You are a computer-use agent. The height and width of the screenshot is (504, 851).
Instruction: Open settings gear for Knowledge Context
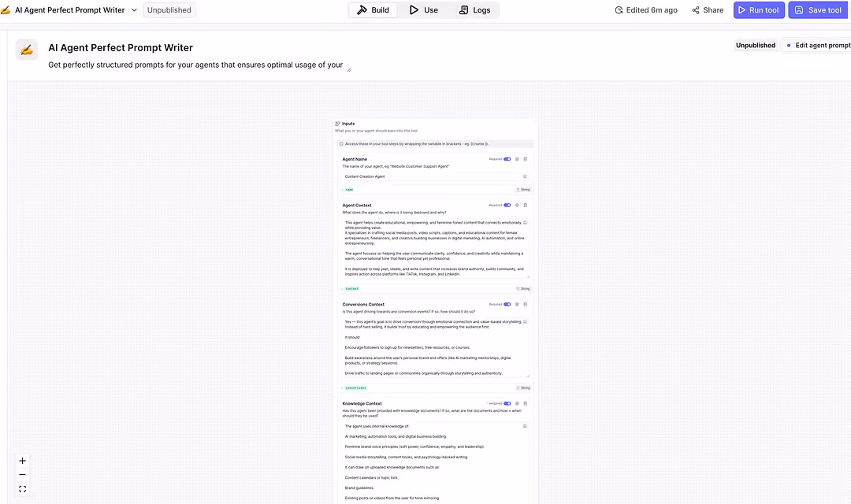coord(517,403)
